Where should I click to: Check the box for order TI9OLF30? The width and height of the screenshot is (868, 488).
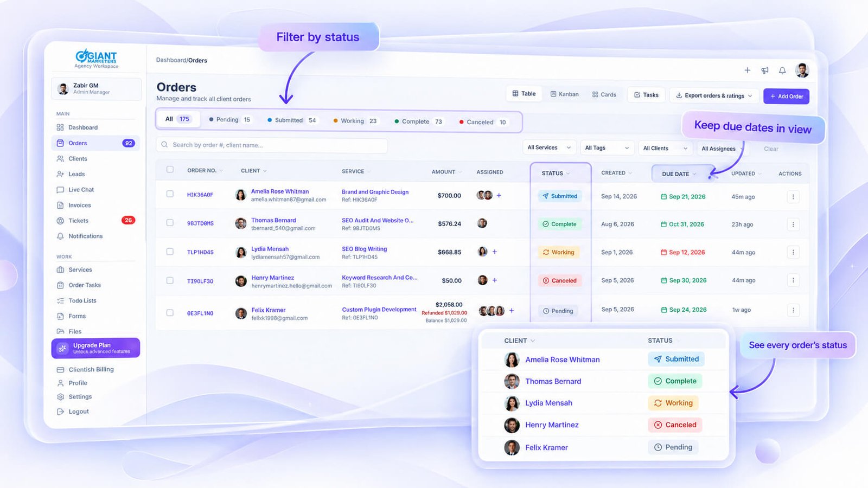[170, 280]
